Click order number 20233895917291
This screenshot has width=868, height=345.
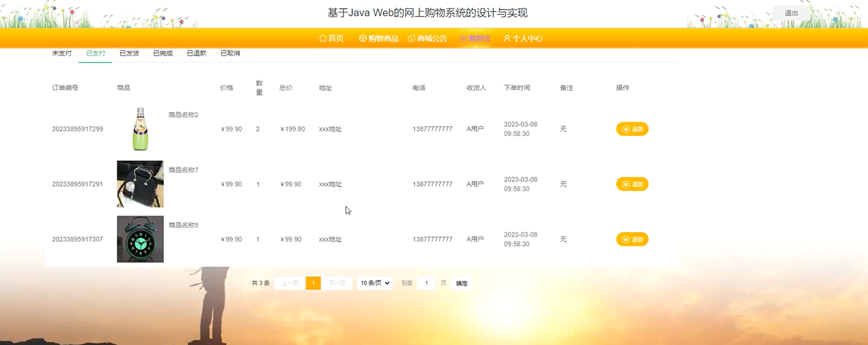[x=78, y=184]
